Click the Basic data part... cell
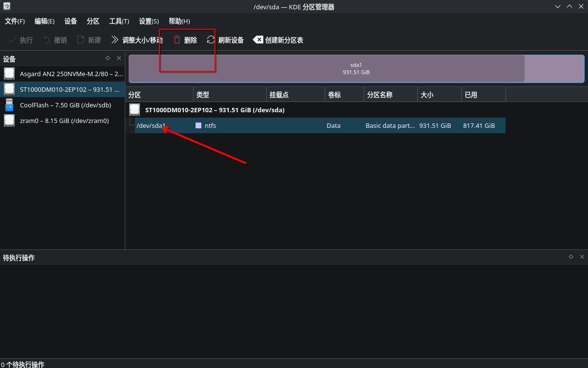This screenshot has width=588, height=368. click(x=391, y=125)
